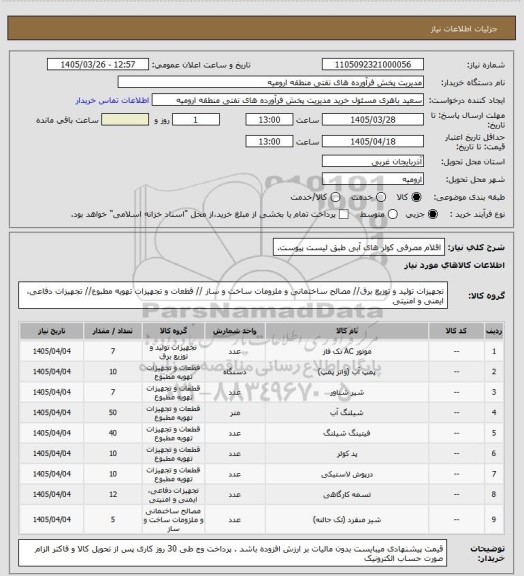Select the پد کولر item name
This screenshot has height=576, width=524.
[x=347, y=454]
